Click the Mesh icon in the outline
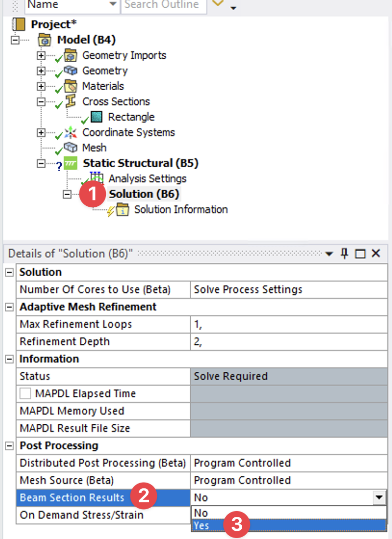The width and height of the screenshot is (392, 539). pos(71,148)
